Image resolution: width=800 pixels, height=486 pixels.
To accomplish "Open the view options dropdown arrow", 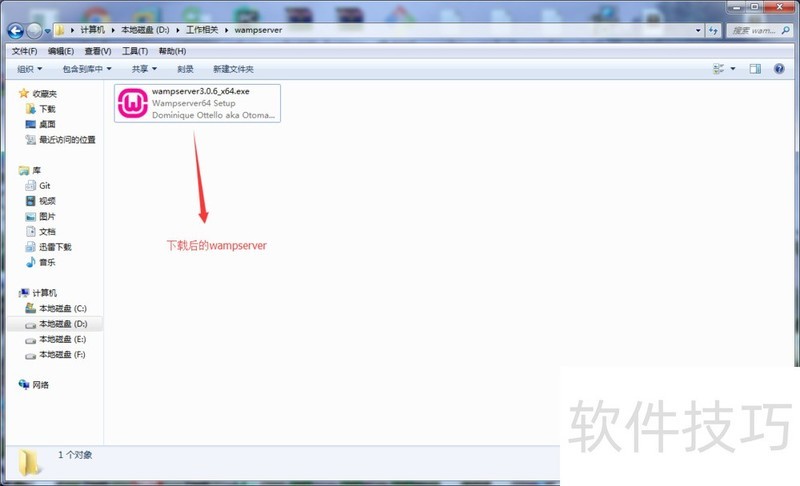I will coord(733,68).
